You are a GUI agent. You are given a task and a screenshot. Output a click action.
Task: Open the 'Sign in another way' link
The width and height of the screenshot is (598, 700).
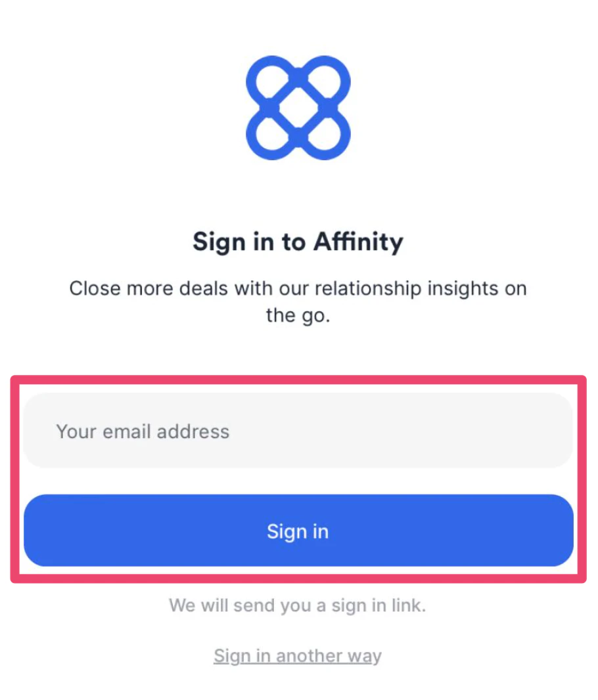click(x=298, y=656)
